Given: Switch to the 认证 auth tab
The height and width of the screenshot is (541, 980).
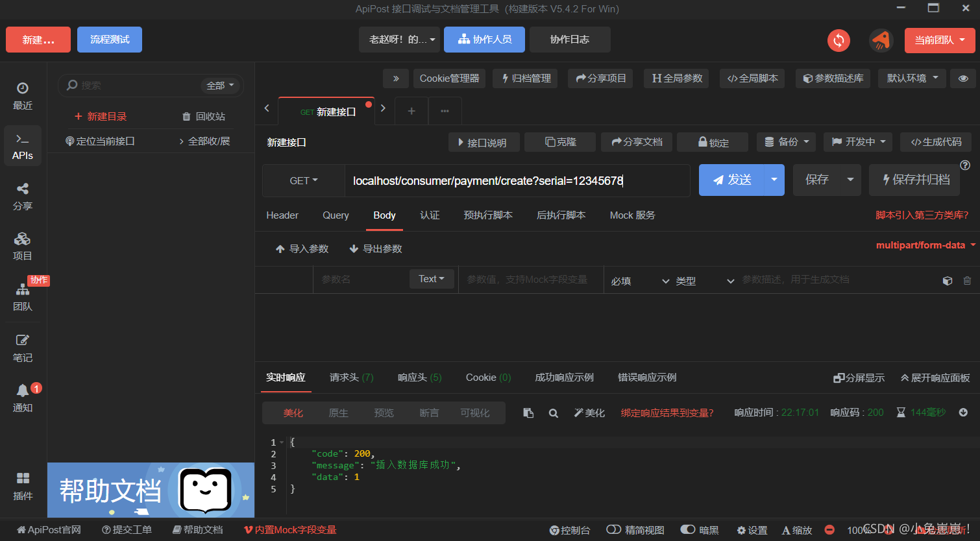Looking at the screenshot, I should pyautogui.click(x=430, y=215).
